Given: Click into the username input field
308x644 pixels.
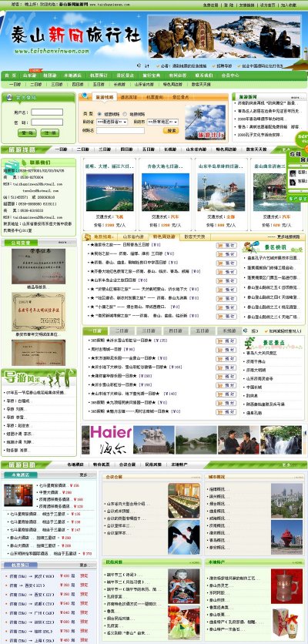Looking at the screenshot, I should click(x=47, y=112).
